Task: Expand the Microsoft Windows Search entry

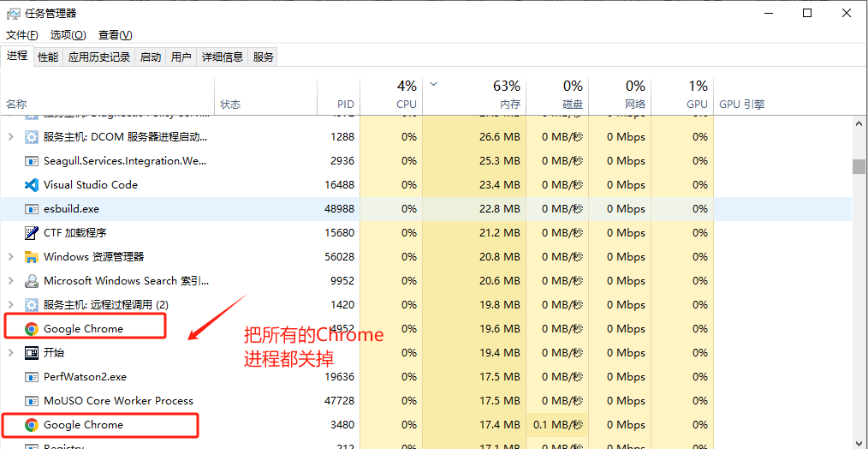Action: tap(10, 281)
